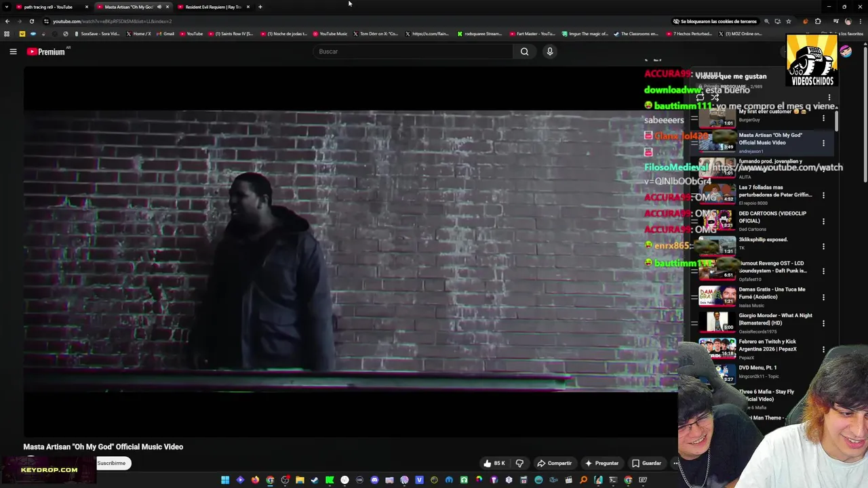Viewport: 868px width, 488px height.
Task: Open options for Las 7 folladas video
Action: [823, 195]
